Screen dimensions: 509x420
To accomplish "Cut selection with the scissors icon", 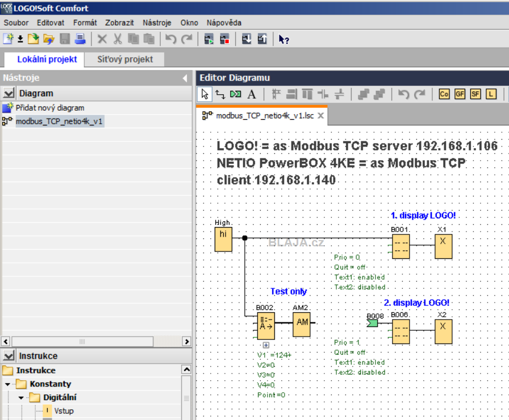I will coord(118,39).
